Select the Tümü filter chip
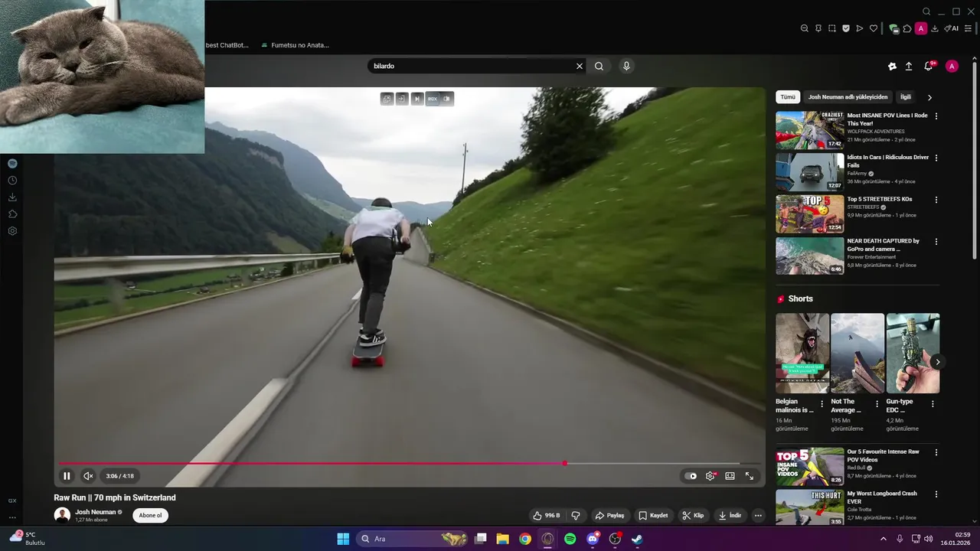980x551 pixels. tap(788, 97)
